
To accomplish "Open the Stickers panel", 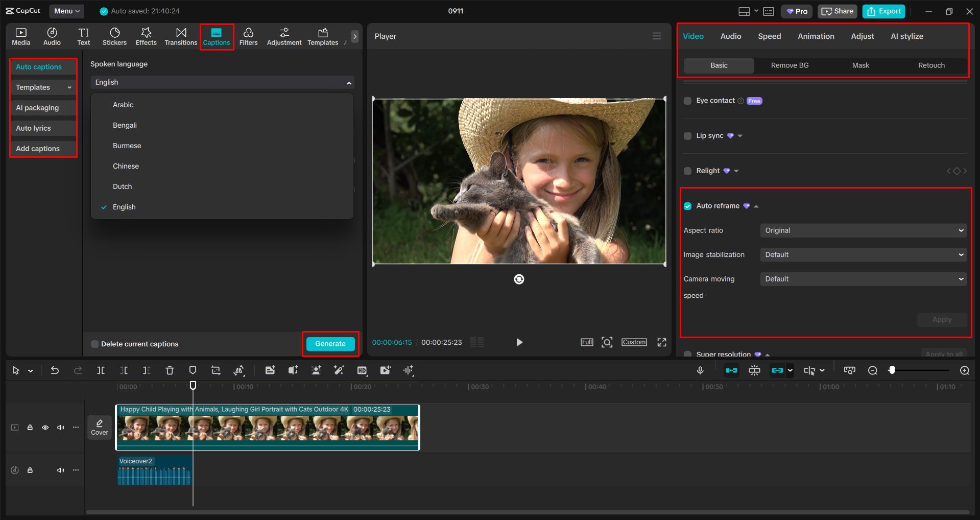I will pyautogui.click(x=114, y=36).
